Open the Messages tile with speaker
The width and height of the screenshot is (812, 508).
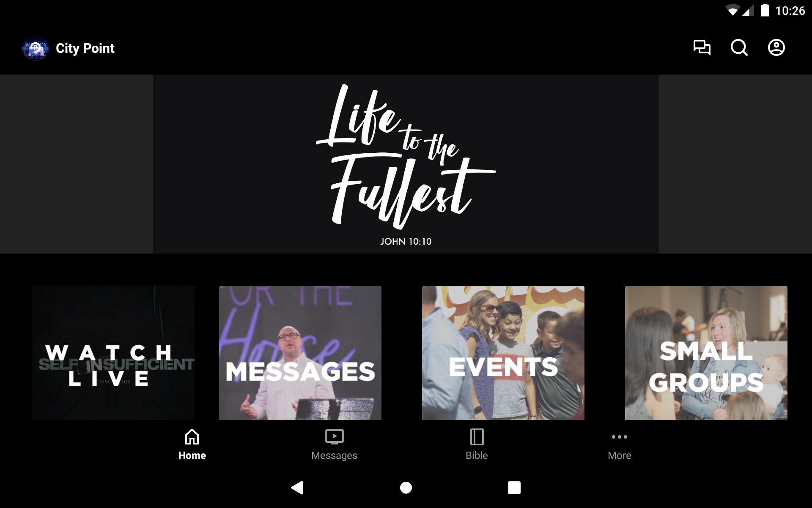coord(300,353)
